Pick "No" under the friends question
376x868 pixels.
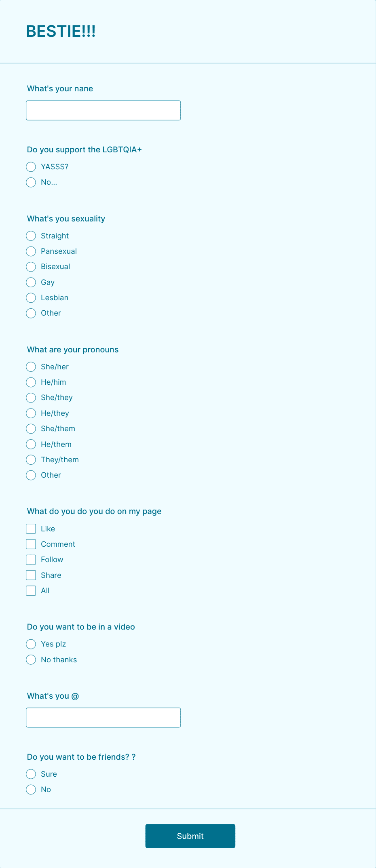point(31,790)
